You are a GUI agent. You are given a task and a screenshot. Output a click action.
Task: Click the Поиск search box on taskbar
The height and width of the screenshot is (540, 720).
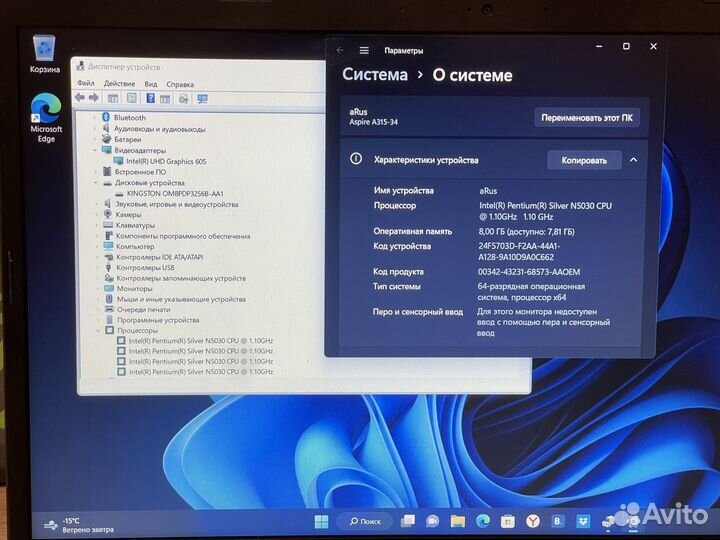pyautogui.click(x=365, y=521)
